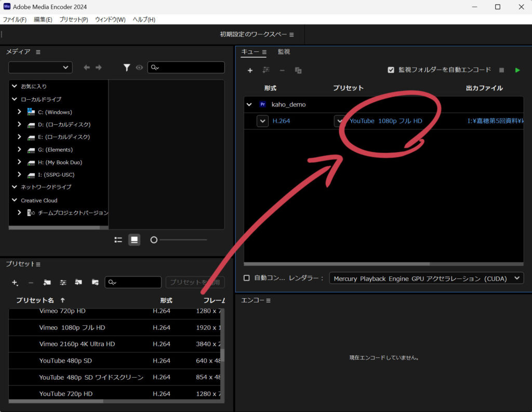
Task: Toggle the eye icon in the Media browser
Action: click(x=139, y=68)
